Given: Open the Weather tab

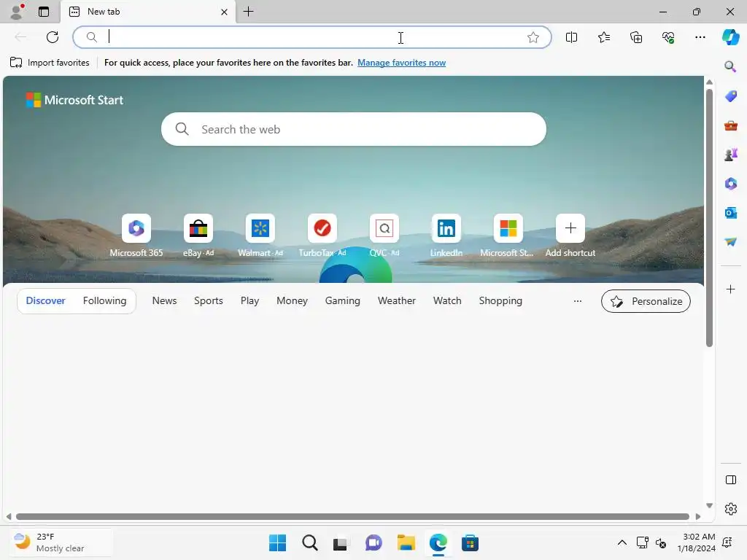Looking at the screenshot, I should tap(396, 301).
